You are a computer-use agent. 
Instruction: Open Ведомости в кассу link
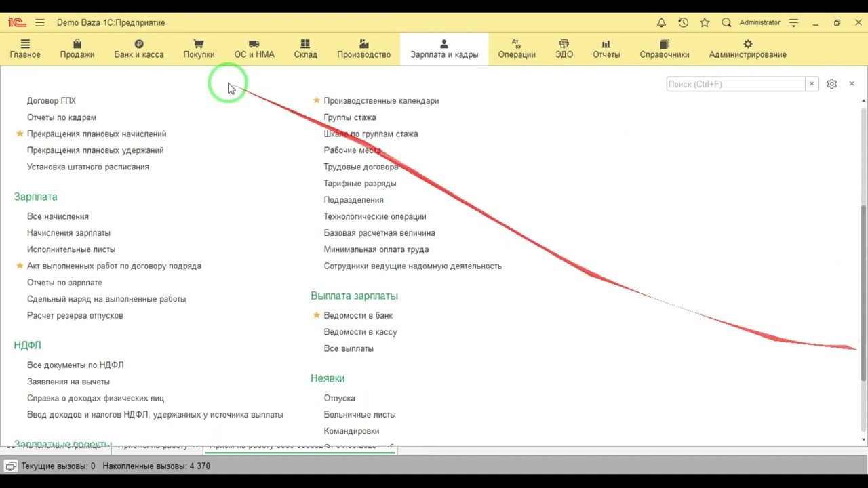(361, 332)
